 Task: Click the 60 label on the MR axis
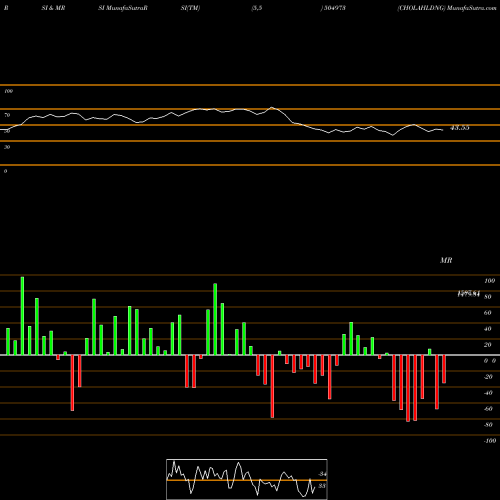(488, 313)
